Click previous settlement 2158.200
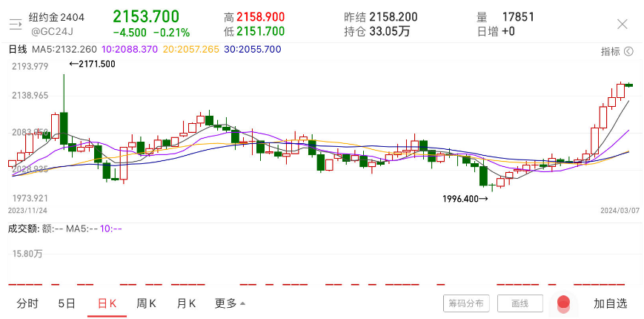The height and width of the screenshot is (319, 644). (393, 17)
